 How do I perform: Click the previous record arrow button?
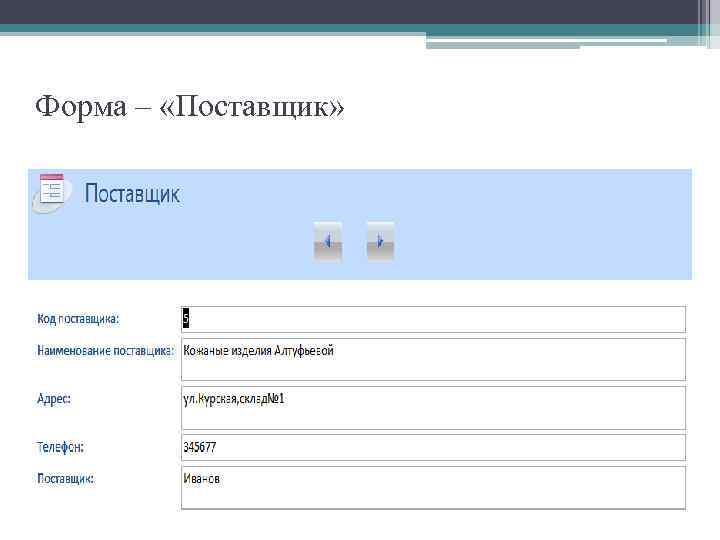(x=328, y=241)
